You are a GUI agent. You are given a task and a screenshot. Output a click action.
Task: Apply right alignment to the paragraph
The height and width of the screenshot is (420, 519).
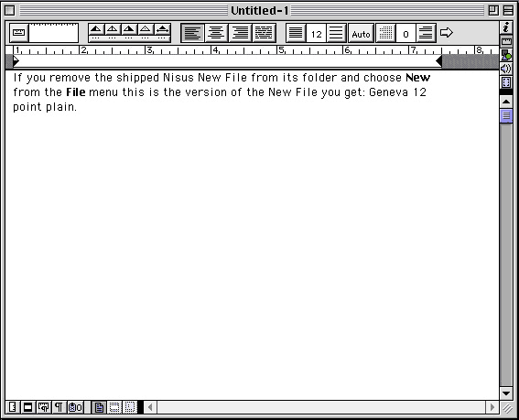240,33
